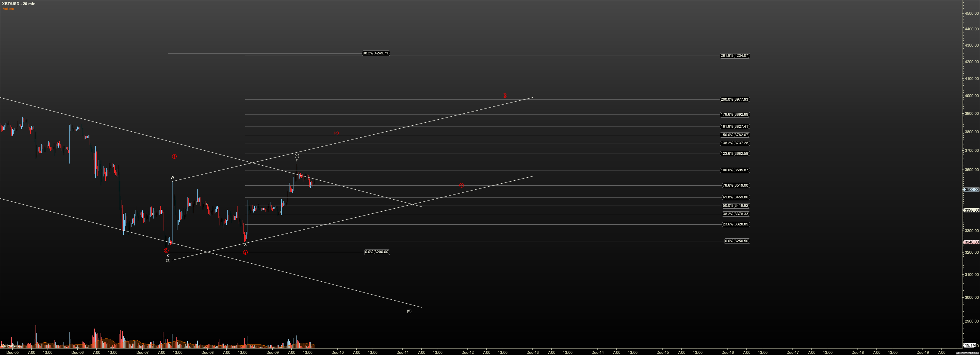
Task: Select the 100.0%(3595.87) level label
Action: 735,170
